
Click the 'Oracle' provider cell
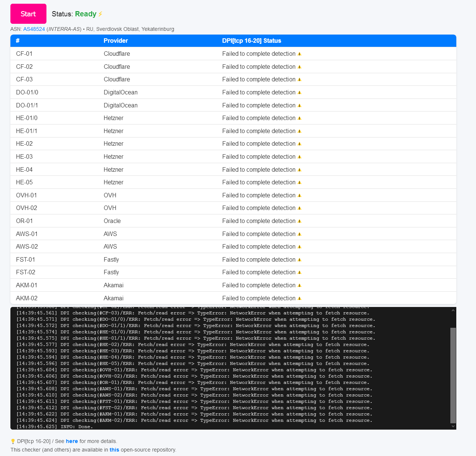(112, 221)
